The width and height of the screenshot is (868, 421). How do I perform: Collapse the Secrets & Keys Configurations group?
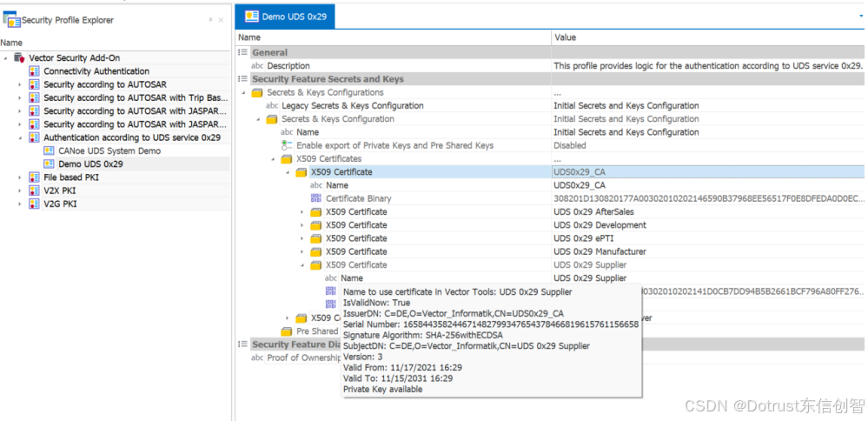(x=243, y=92)
